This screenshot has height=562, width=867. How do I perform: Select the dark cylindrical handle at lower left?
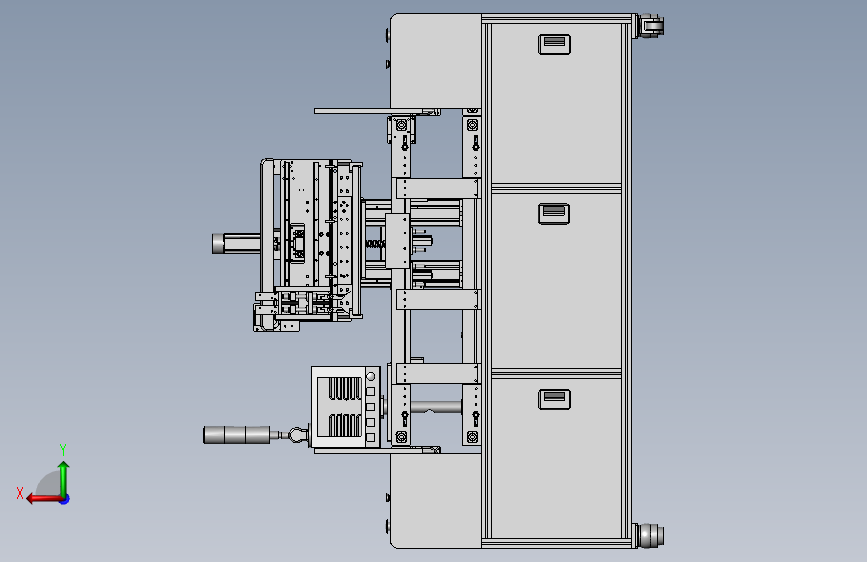pyautogui.click(x=237, y=435)
